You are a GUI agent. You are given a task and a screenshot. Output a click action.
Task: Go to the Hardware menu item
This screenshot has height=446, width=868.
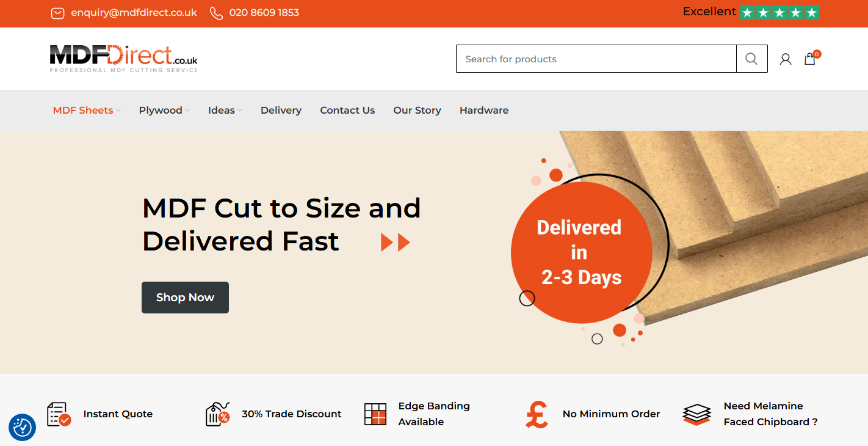(484, 110)
